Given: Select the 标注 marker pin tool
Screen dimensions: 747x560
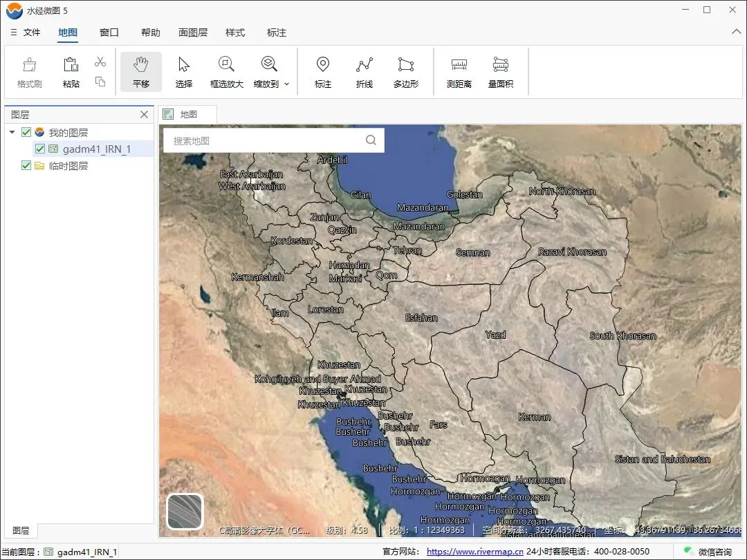Looking at the screenshot, I should tap(323, 73).
